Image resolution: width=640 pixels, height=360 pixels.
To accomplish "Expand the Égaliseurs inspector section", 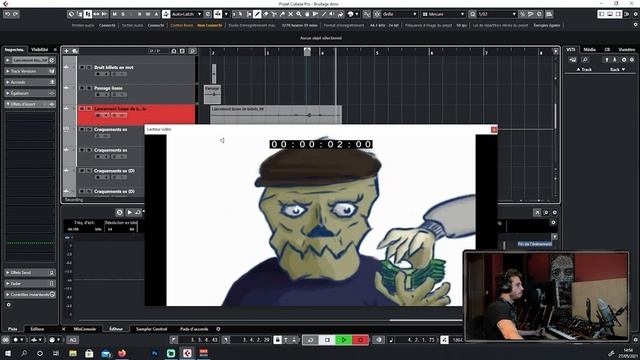I will (x=30, y=93).
